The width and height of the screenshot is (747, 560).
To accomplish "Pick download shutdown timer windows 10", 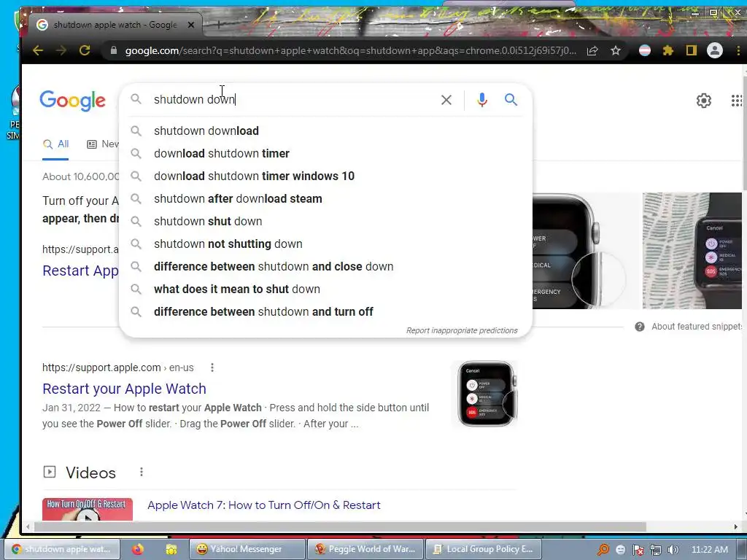I will (x=325, y=176).
